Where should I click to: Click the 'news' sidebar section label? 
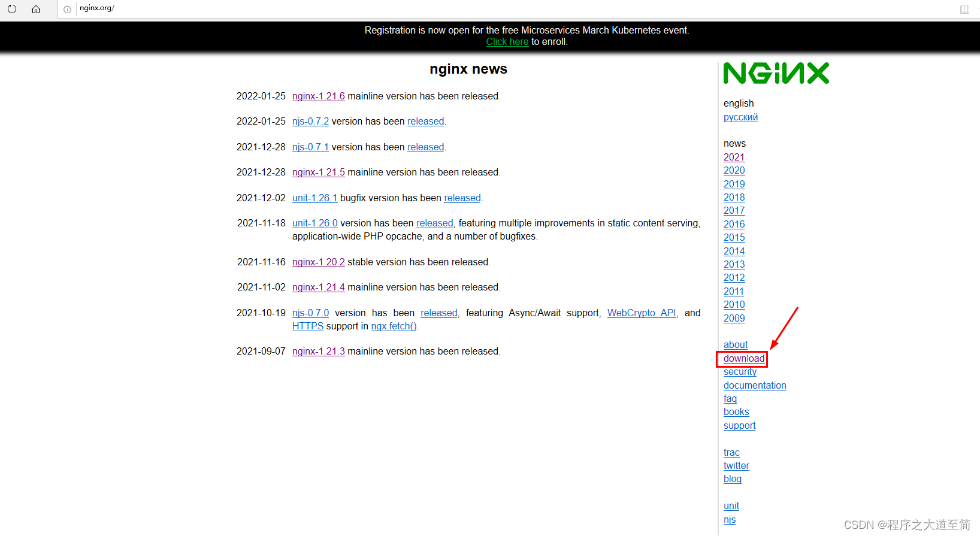click(x=734, y=144)
